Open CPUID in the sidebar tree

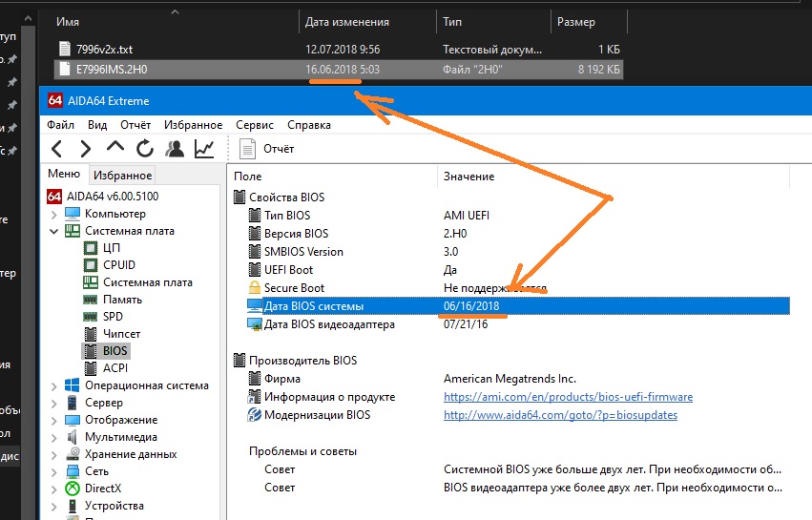(x=119, y=265)
